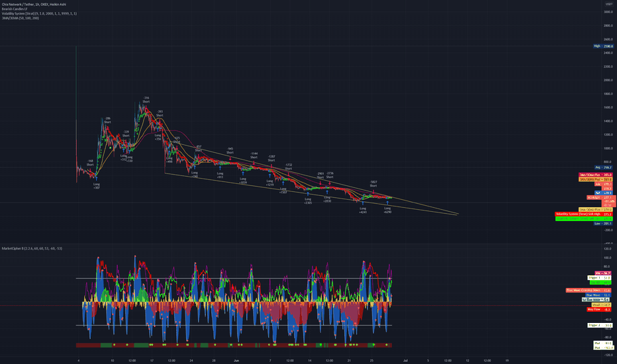
Task: Click the USDT currency label on price axis
Action: (x=609, y=4)
